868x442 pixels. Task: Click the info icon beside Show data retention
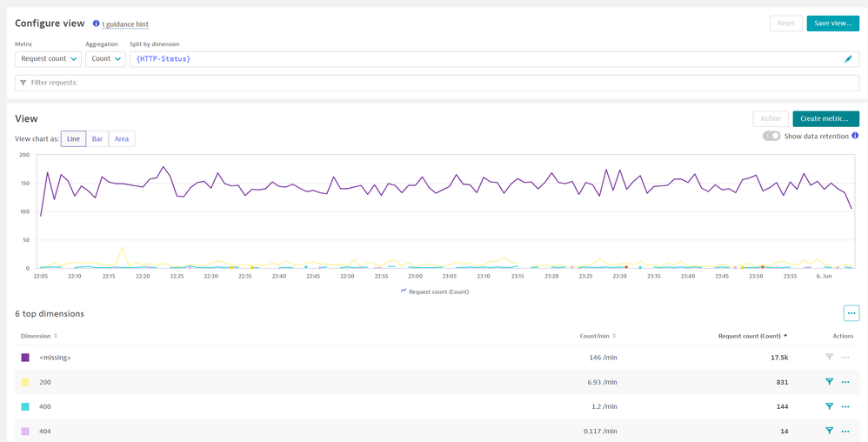tap(855, 136)
